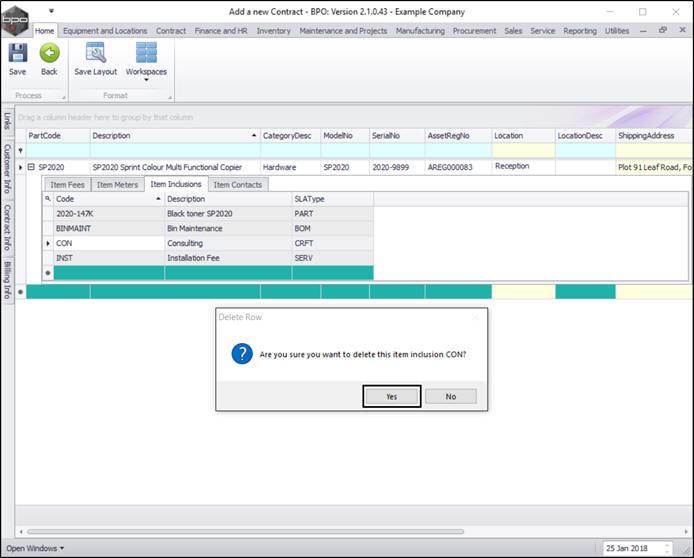Open the Customer Info side panel
Screen dimensions: 694x558
point(7,169)
